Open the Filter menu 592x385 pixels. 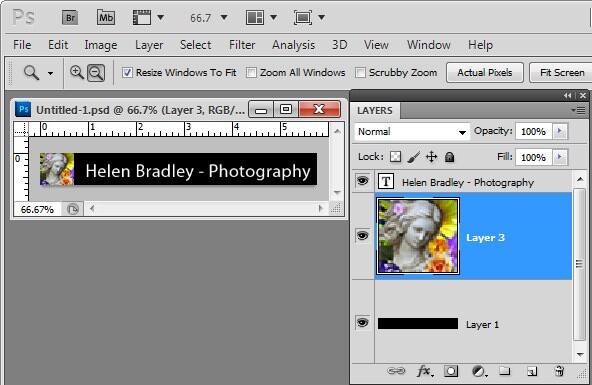tap(242, 45)
